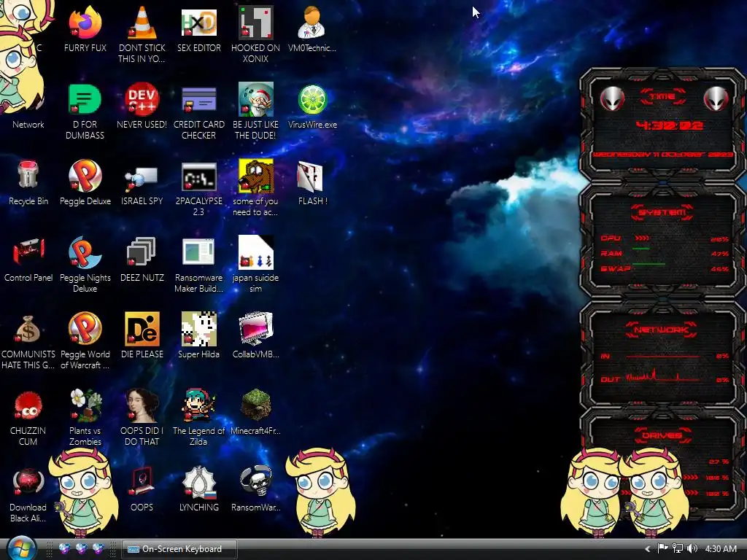Click the OUT traffic graph in NETWORK widget
This screenshot has height=560, width=747.
[x=662, y=376]
